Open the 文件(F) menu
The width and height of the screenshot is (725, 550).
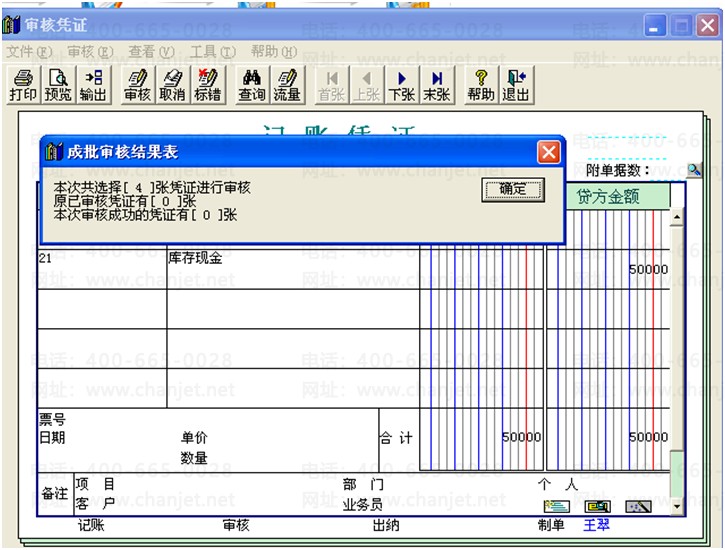click(x=29, y=52)
